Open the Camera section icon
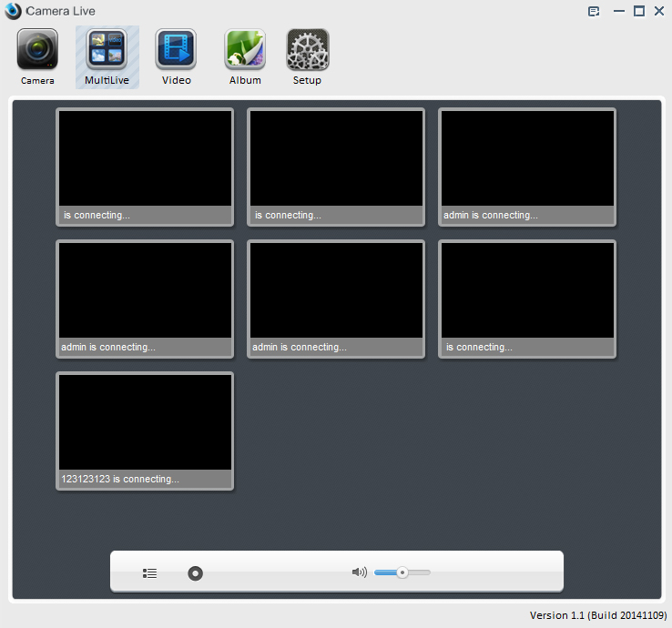The image size is (672, 628). (x=37, y=50)
